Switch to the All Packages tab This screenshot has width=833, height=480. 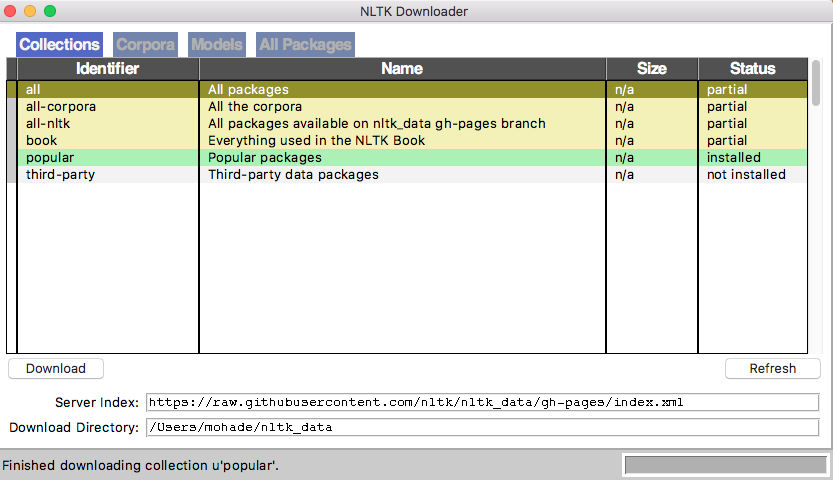[305, 45]
